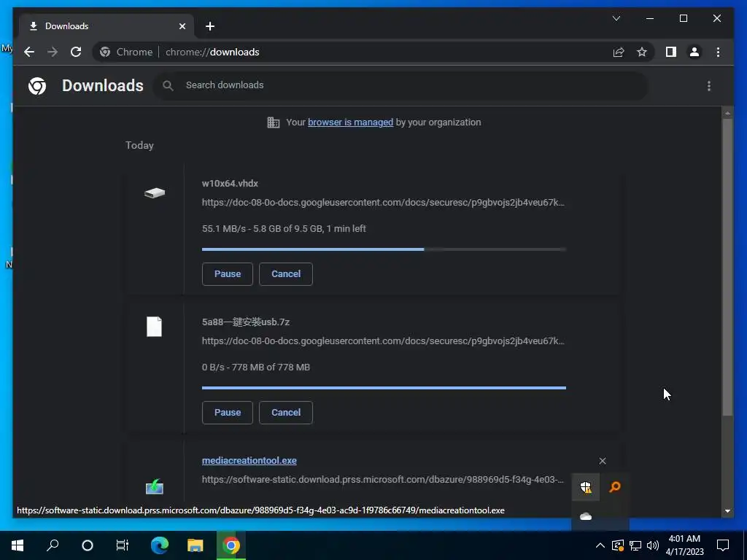
Task: Click the 5a88 usb.7z file icon
Action: [x=155, y=327]
